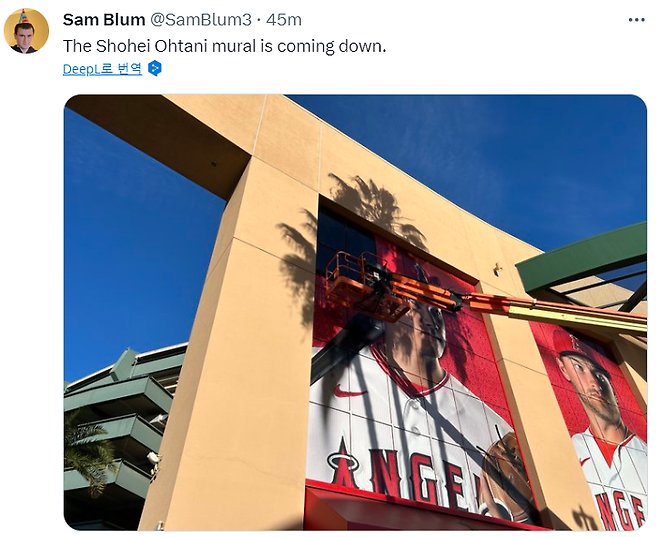Click the tweet text about Ohtani mural
Image resolution: width=658 pixels, height=537 pixels.
pos(224,46)
